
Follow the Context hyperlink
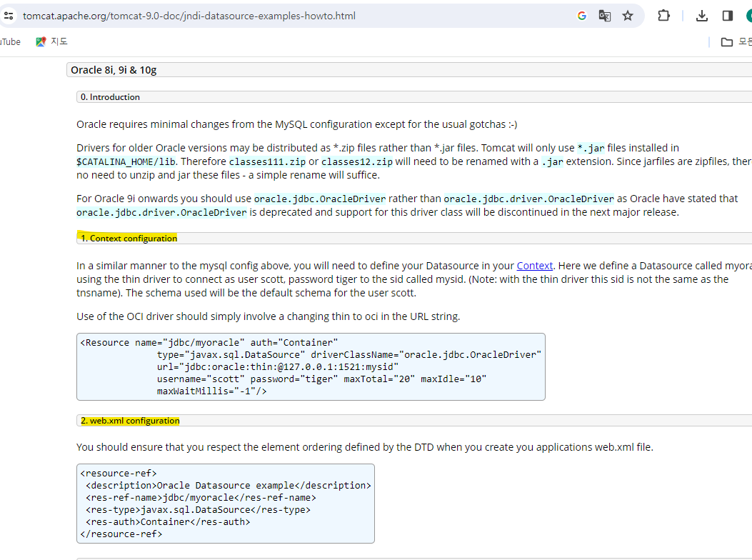pyautogui.click(x=535, y=266)
